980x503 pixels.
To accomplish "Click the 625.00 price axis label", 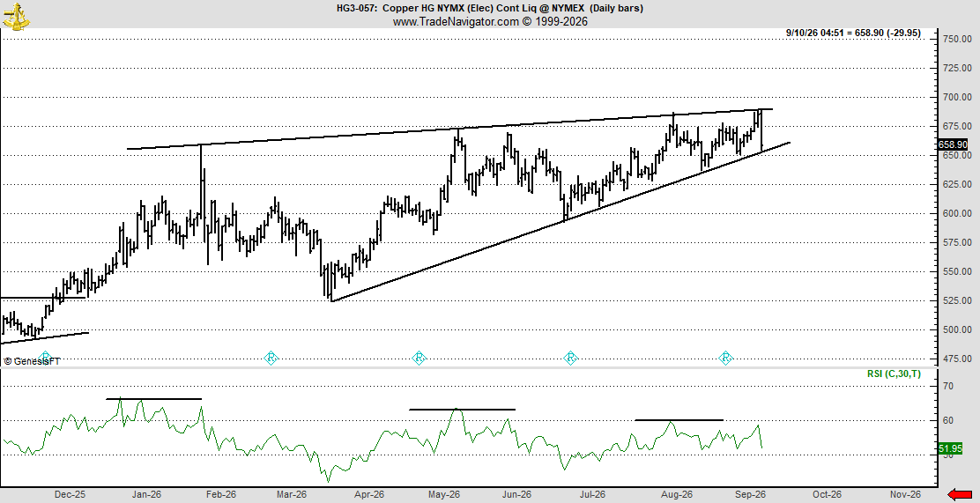I will tap(957, 184).
